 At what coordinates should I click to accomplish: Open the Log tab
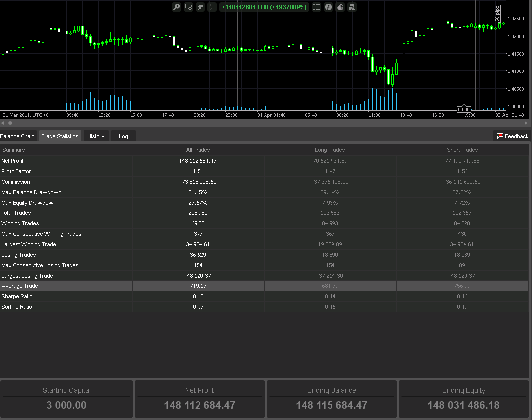coord(123,136)
